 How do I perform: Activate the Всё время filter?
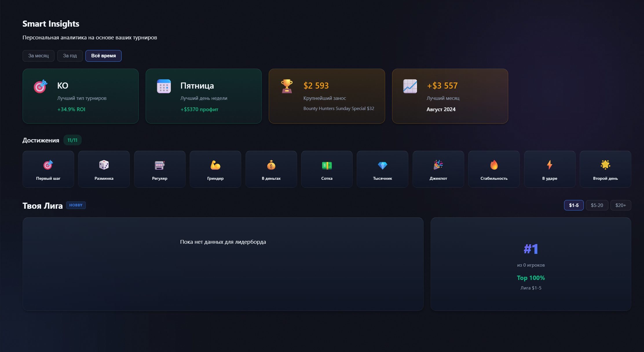click(x=103, y=56)
